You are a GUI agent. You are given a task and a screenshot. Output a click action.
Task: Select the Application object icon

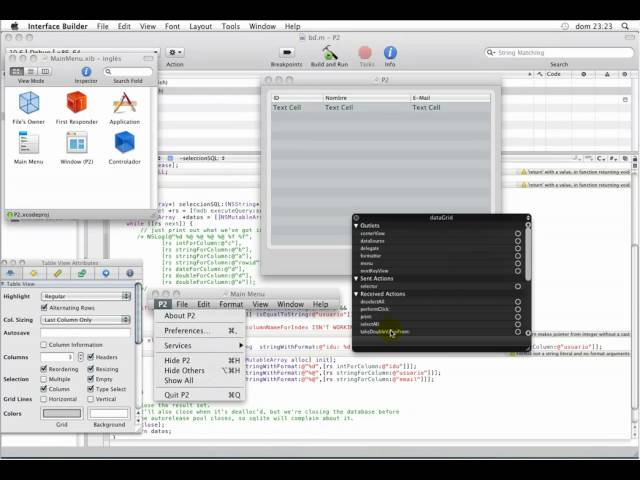[124, 102]
